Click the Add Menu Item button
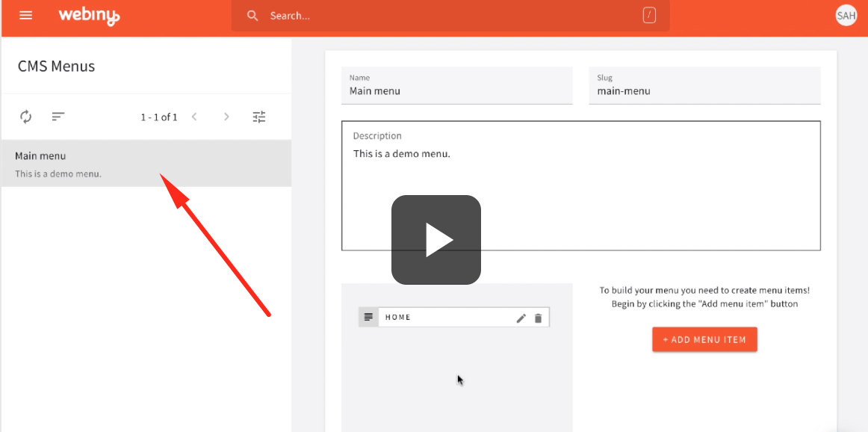This screenshot has height=432, width=868. click(x=704, y=339)
